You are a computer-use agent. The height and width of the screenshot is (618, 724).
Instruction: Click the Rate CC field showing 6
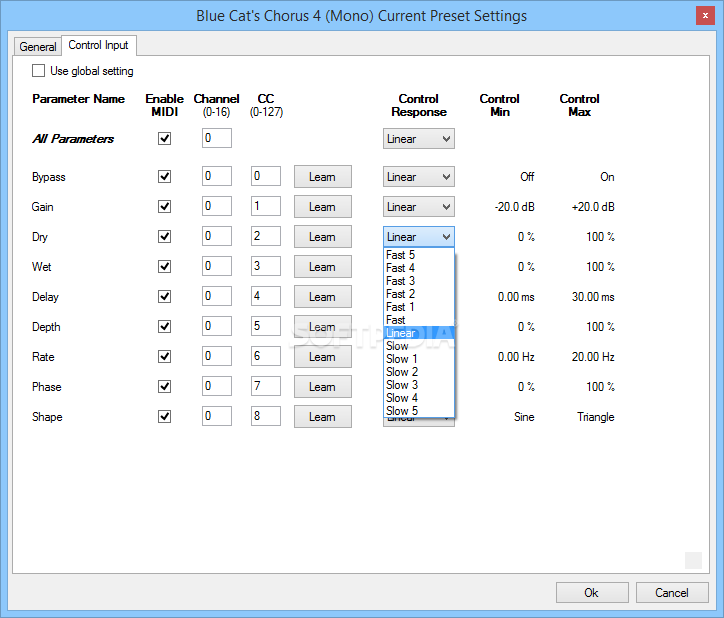pos(265,356)
